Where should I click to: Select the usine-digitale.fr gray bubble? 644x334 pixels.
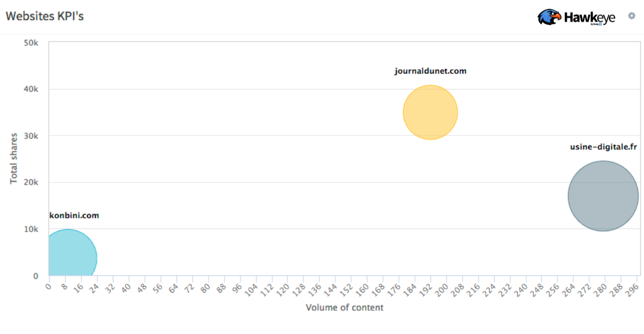pyautogui.click(x=603, y=196)
